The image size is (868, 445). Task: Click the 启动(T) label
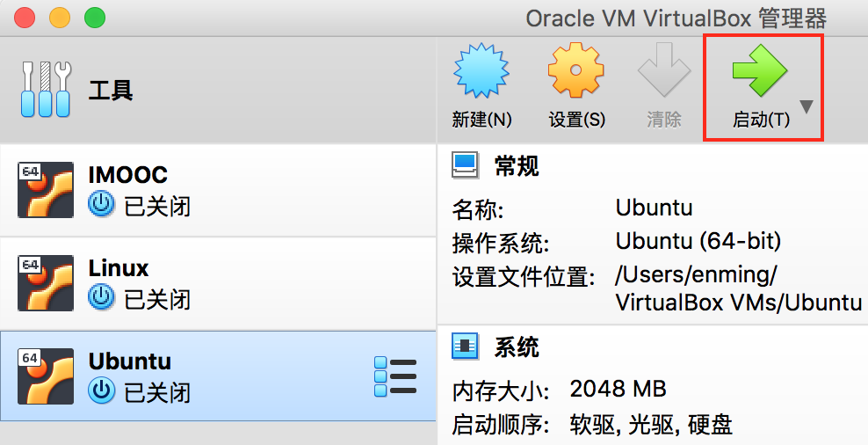(761, 119)
